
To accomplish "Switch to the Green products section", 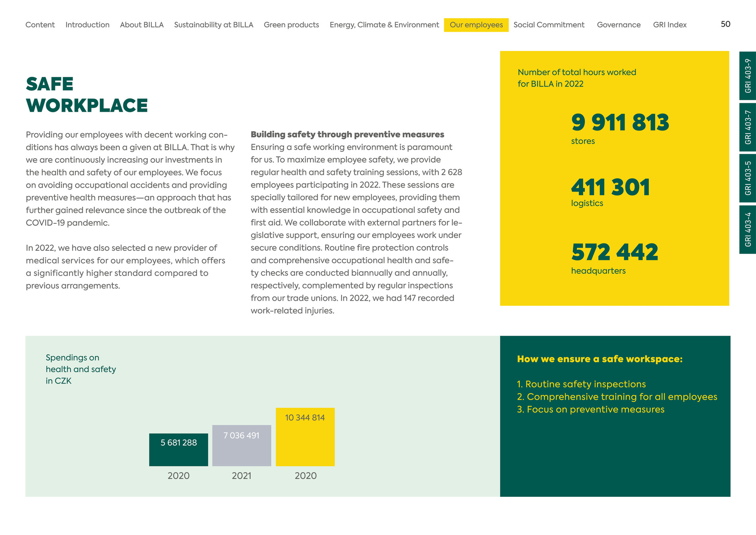I will (x=292, y=25).
